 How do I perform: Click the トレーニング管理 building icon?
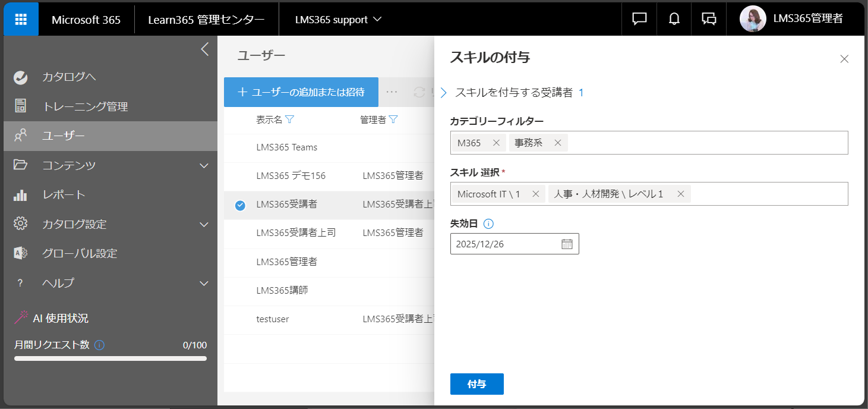pyautogui.click(x=21, y=106)
